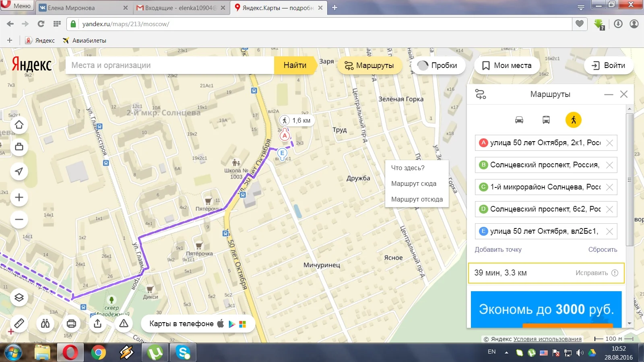Open a new browser tab
This screenshot has width=644, height=362.
click(x=334, y=8)
